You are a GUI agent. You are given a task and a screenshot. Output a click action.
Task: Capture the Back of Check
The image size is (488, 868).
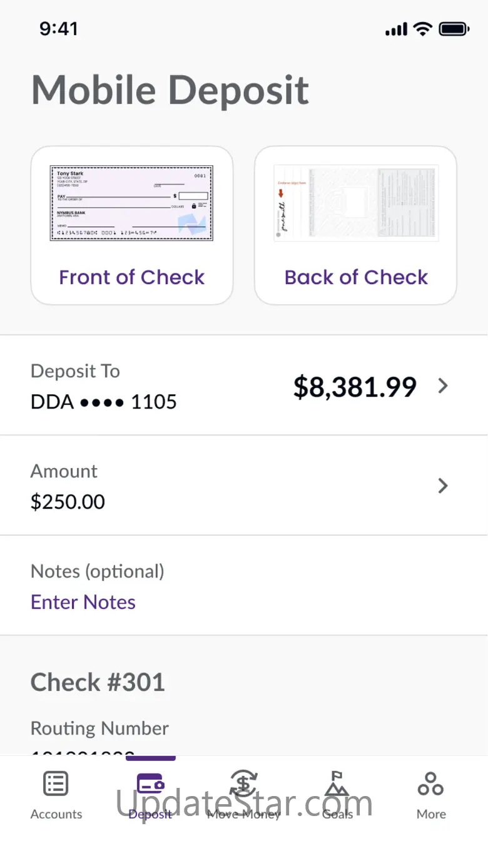[355, 225]
